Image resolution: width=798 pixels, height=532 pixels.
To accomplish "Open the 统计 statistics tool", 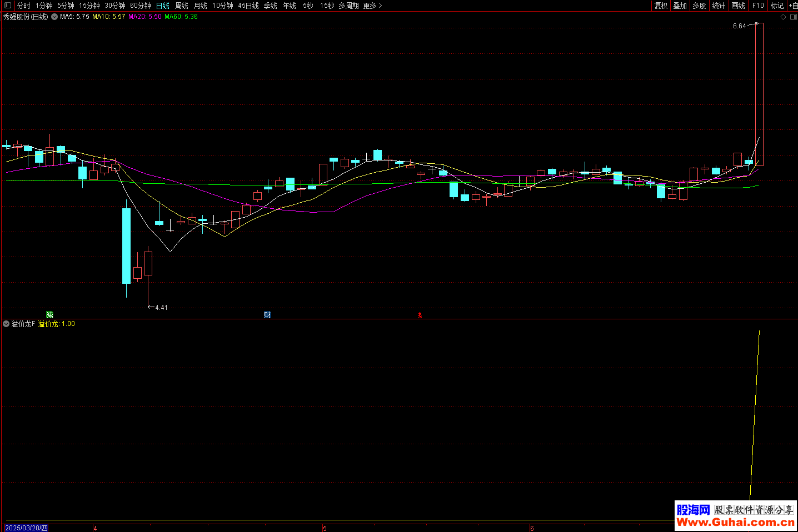I will (719, 6).
